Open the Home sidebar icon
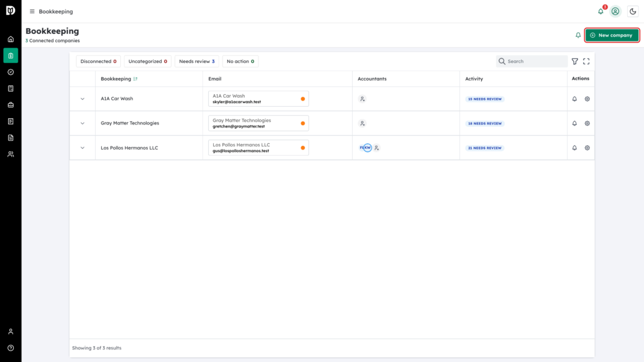 coord(11,40)
